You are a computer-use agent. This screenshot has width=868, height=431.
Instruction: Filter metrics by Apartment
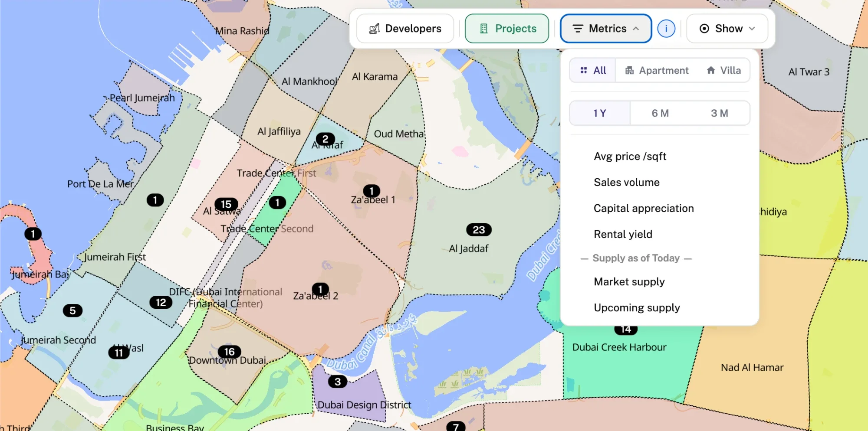(657, 70)
